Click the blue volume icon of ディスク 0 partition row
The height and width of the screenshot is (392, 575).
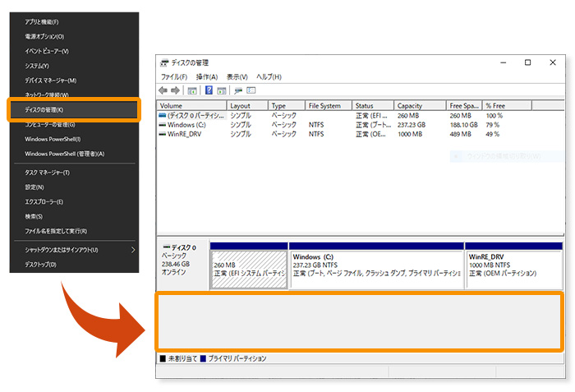162,115
